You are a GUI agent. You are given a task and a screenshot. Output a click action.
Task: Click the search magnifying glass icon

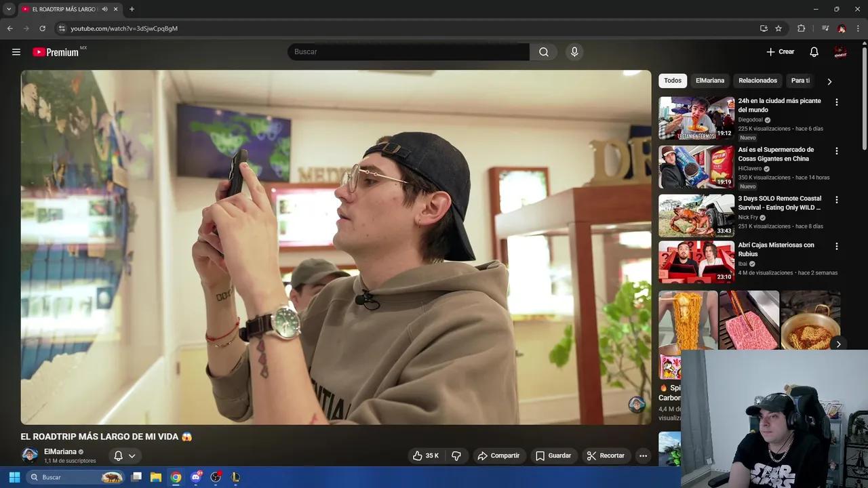(x=542, y=52)
